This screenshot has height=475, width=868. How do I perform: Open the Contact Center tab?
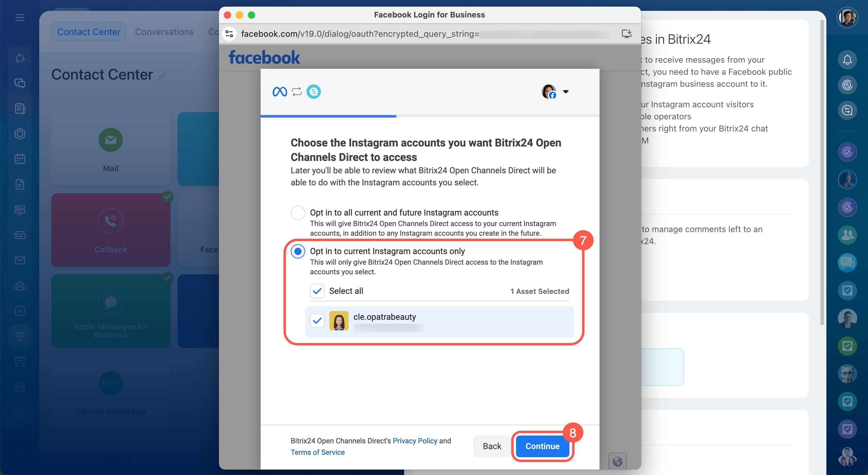click(x=89, y=32)
